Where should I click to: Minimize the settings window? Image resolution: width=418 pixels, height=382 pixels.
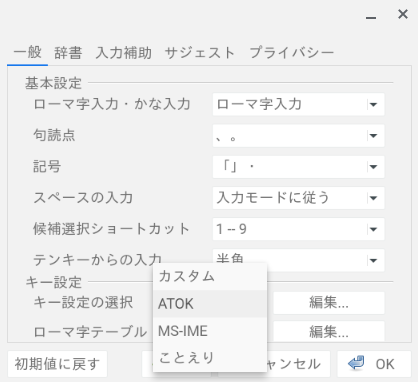point(371,17)
